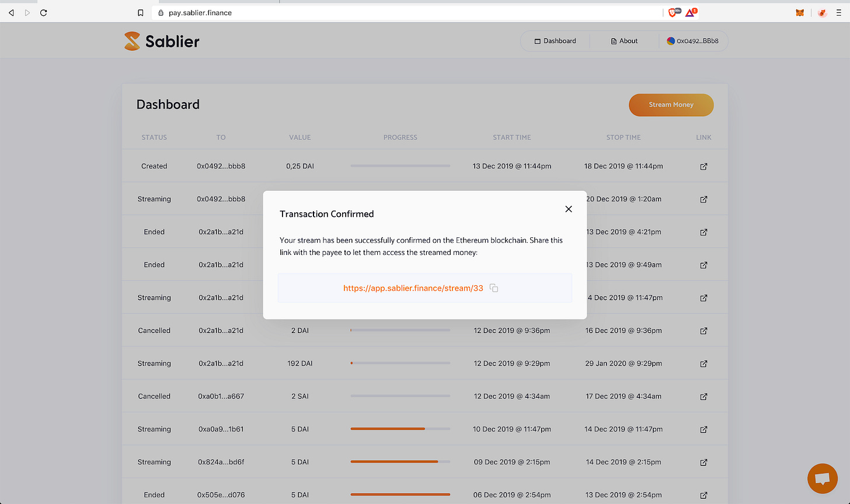This screenshot has height=504, width=850.
Task: Click progress bar of 192 DAI stream
Action: (400, 363)
